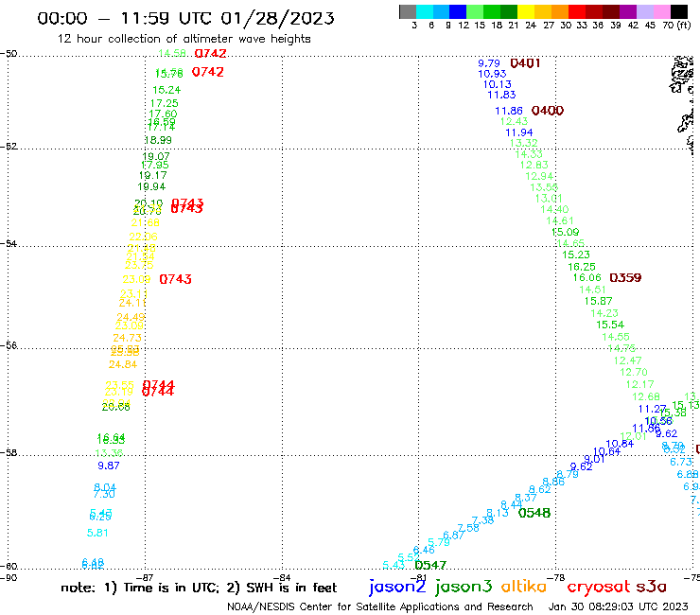Click the wave height value 15.87

598,302
